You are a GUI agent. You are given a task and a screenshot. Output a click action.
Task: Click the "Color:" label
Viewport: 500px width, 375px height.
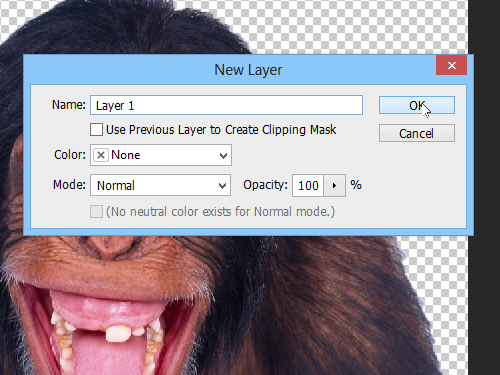point(70,155)
